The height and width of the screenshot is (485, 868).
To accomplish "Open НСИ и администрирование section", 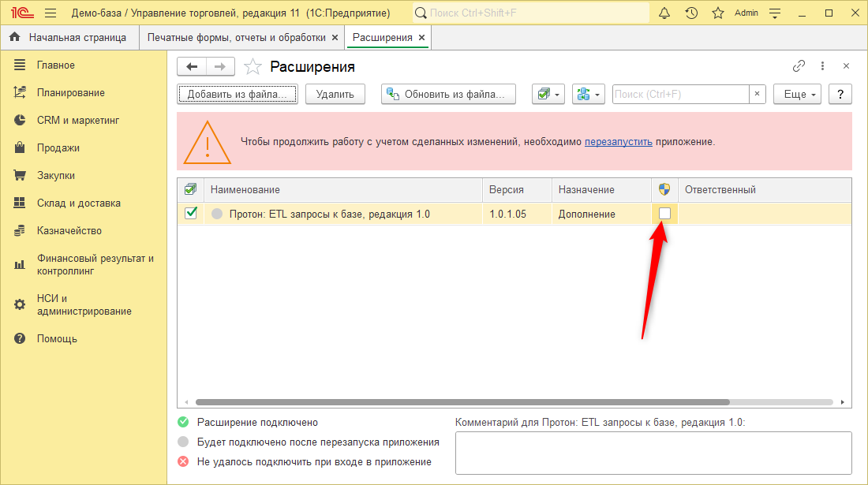I will coord(84,304).
